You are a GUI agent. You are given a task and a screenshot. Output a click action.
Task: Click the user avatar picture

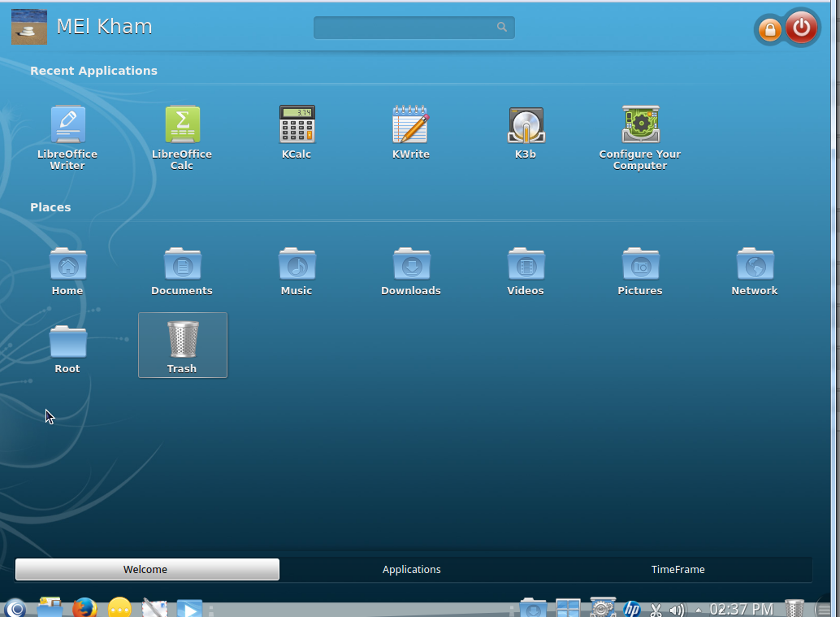coord(29,27)
